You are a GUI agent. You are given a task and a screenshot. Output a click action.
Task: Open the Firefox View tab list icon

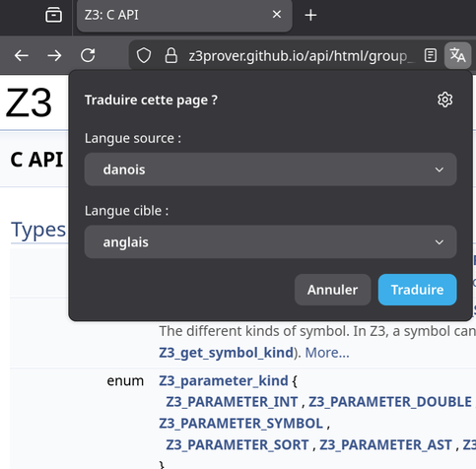[53, 15]
